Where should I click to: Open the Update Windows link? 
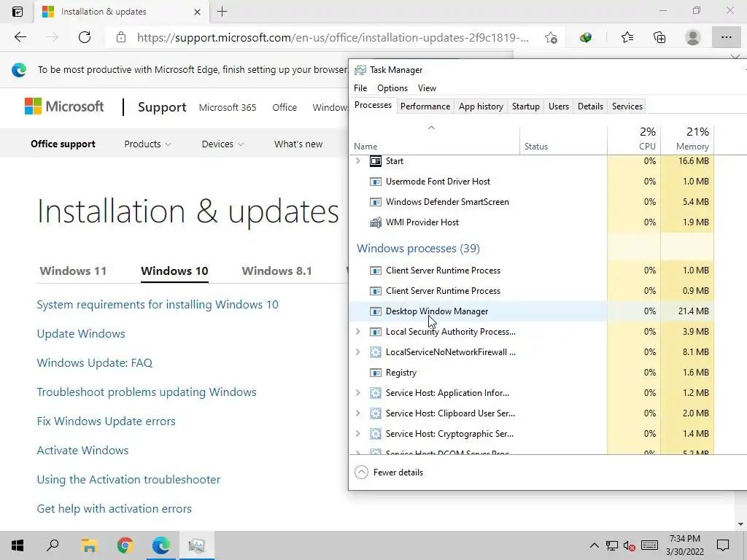click(x=81, y=334)
